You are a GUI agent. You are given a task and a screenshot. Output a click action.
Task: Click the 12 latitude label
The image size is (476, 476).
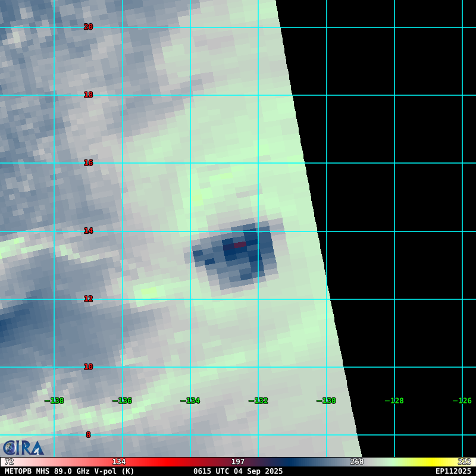pyautogui.click(x=88, y=299)
